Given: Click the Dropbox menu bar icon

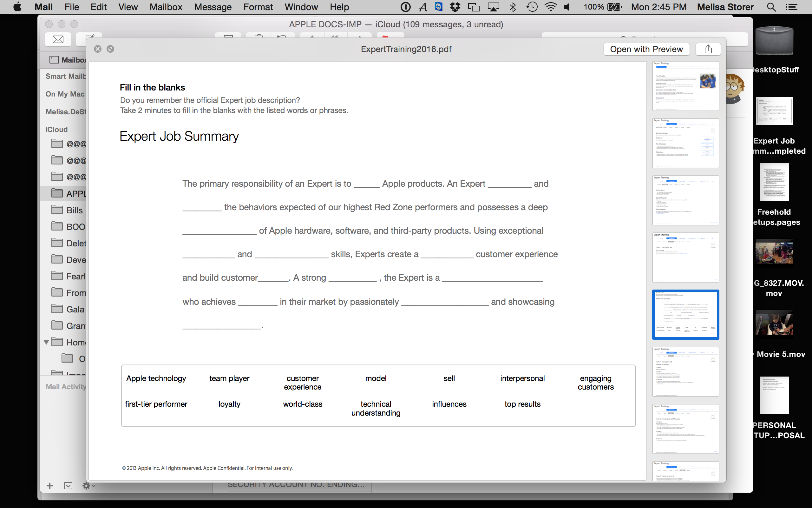Looking at the screenshot, I should click(455, 7).
